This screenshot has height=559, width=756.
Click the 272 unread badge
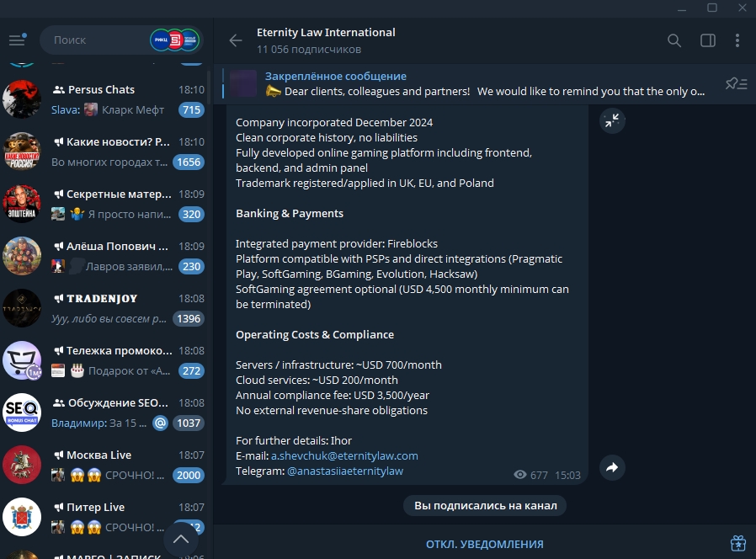(x=191, y=371)
